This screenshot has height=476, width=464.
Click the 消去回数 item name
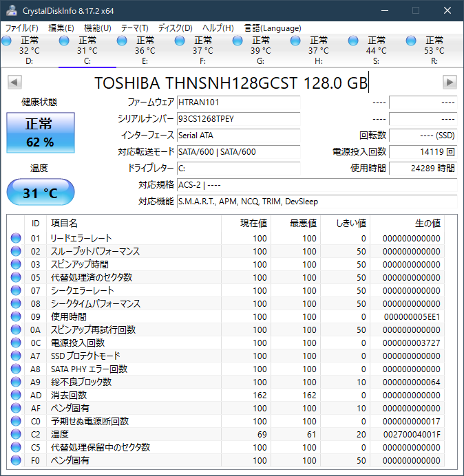coord(69,395)
